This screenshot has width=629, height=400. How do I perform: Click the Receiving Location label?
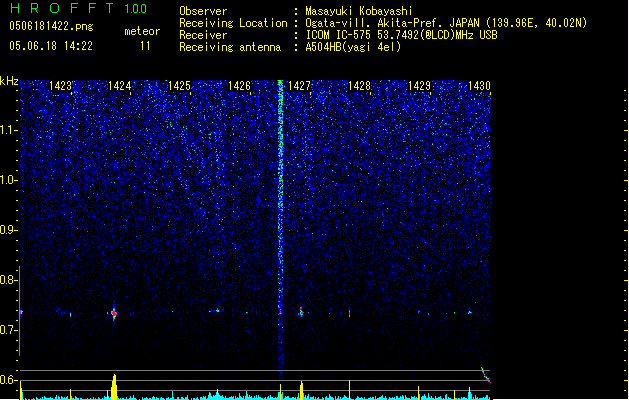point(233,23)
